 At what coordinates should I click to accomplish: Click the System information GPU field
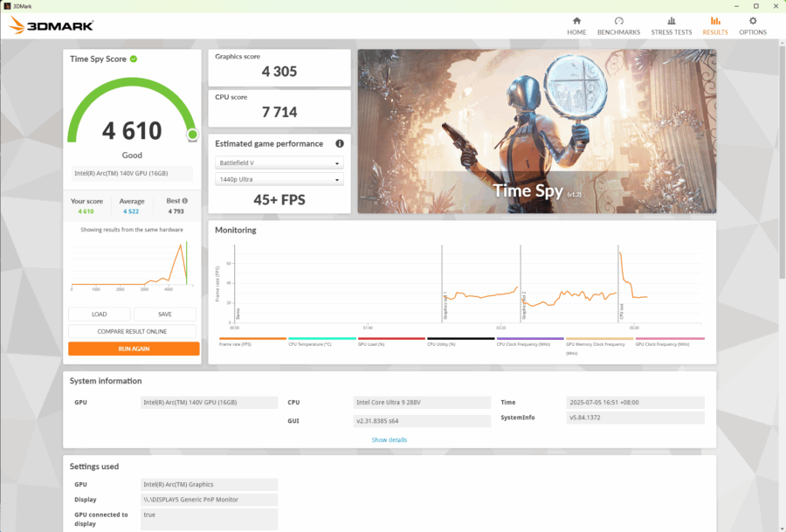209,402
